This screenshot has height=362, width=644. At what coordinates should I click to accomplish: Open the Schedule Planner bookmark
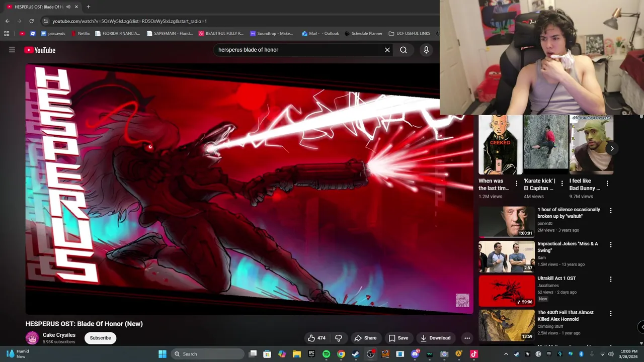click(x=363, y=34)
